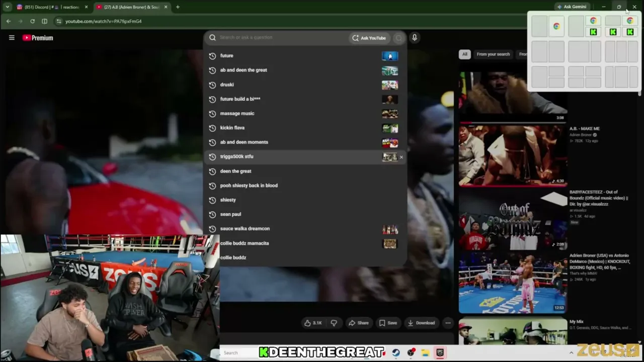Close the A.B (Adrien Broner) tab
This screenshot has width=644, height=362.
166,7
